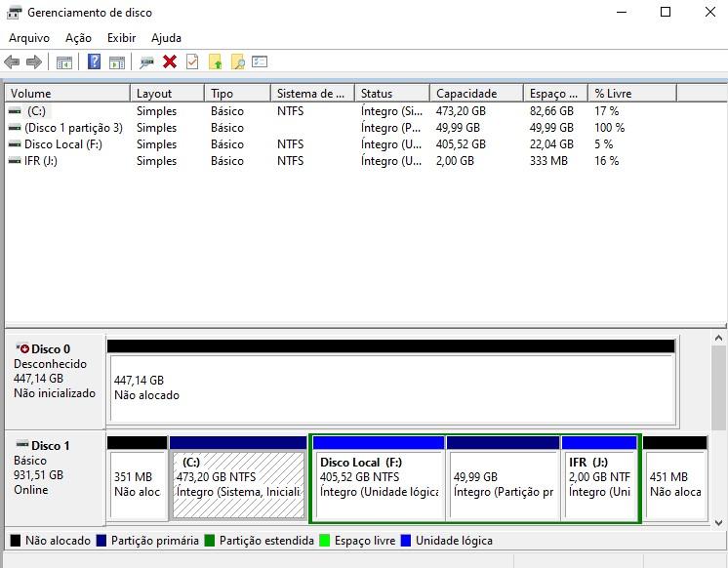Click the Disco 1 931,51 GB label
Viewport: 728px width, 568px height.
pos(38,475)
